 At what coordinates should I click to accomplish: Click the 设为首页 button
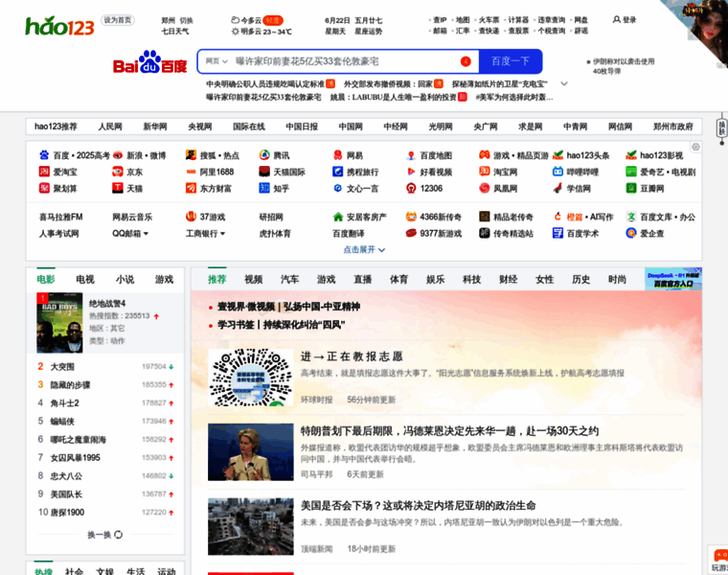pyautogui.click(x=118, y=20)
